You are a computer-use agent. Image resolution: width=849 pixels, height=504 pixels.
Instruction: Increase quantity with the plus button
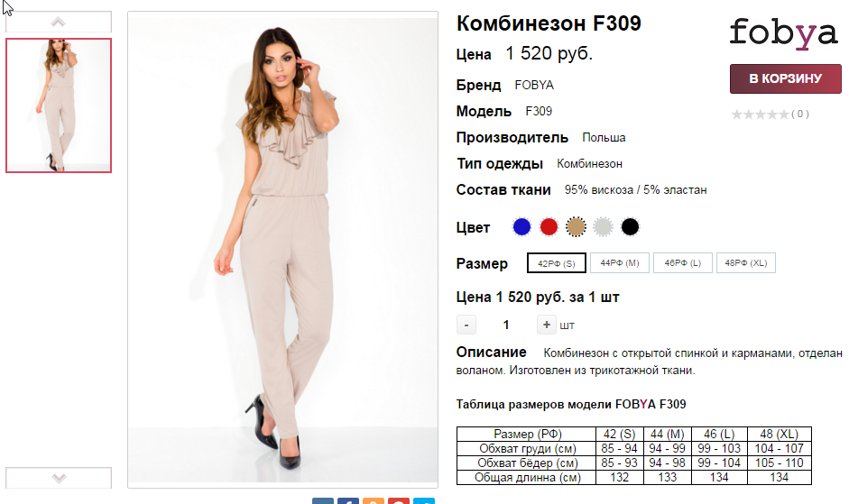click(547, 325)
